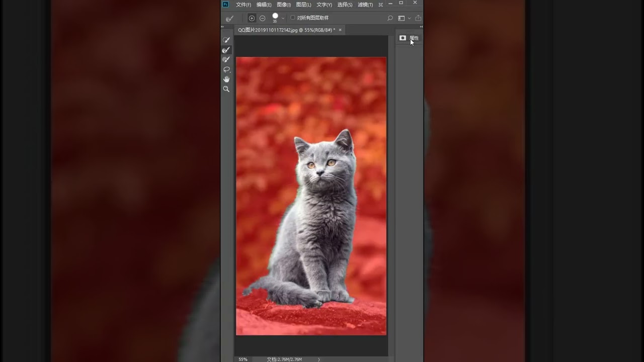Click the 文档:2.76M/2.76M status text
This screenshot has width=644, height=362.
(x=284, y=359)
